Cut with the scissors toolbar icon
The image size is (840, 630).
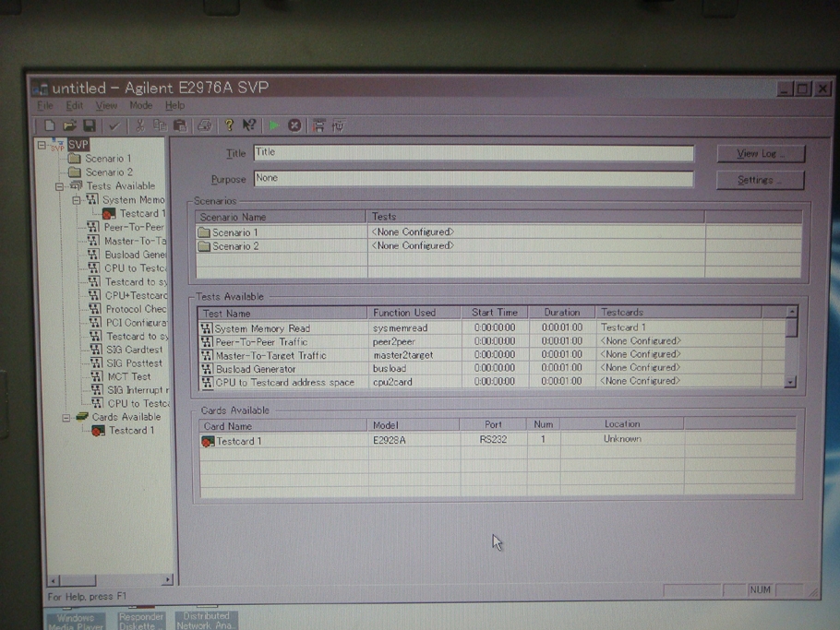point(139,125)
